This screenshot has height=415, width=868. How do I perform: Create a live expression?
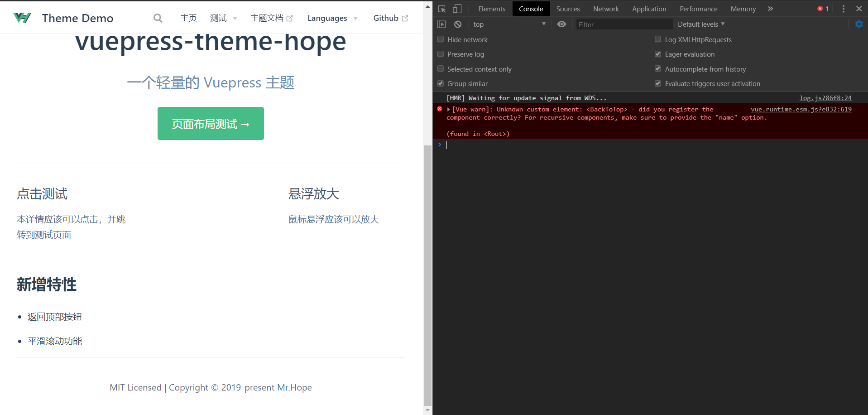point(562,24)
